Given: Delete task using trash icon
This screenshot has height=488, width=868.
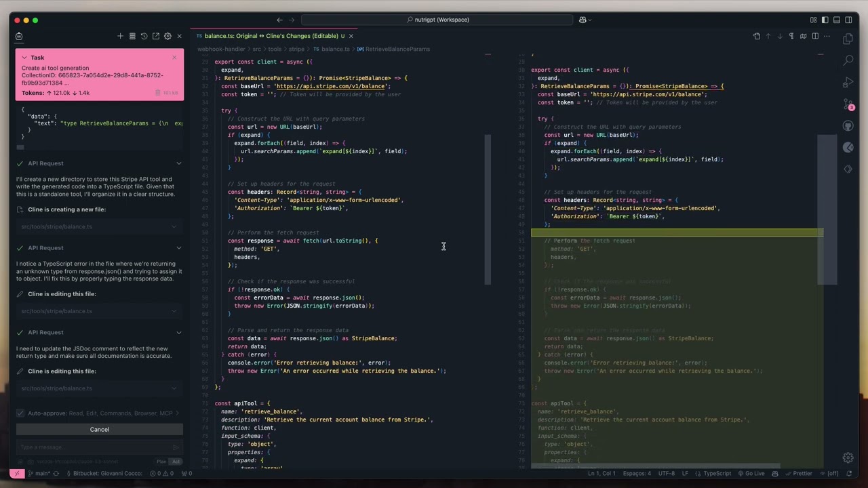Looking at the screenshot, I should click(x=158, y=93).
